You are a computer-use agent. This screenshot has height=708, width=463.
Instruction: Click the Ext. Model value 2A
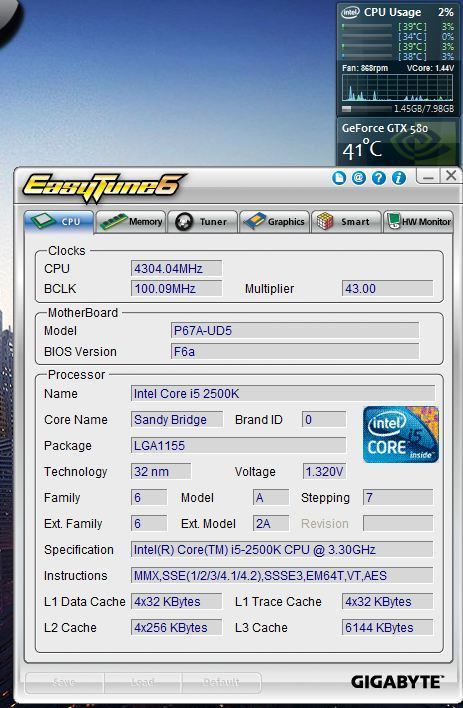(271, 523)
